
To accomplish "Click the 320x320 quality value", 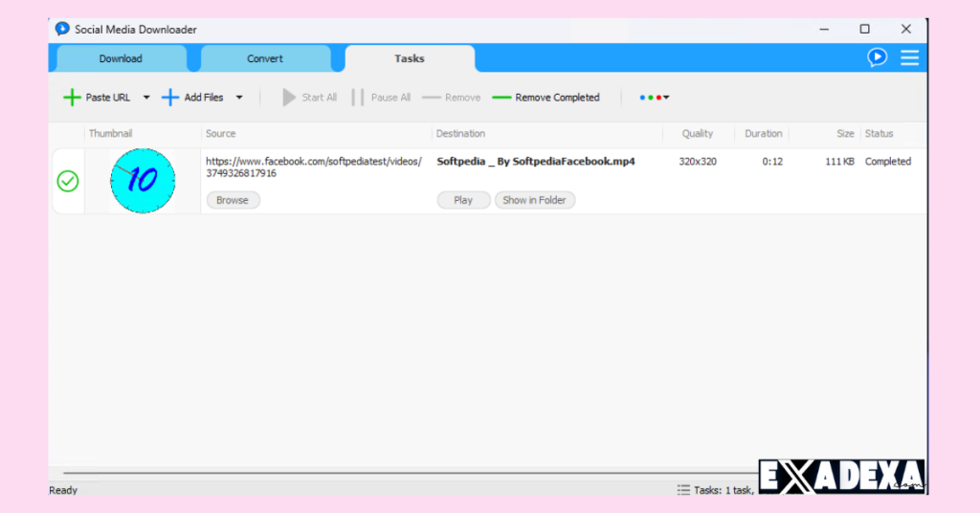I will 698,161.
